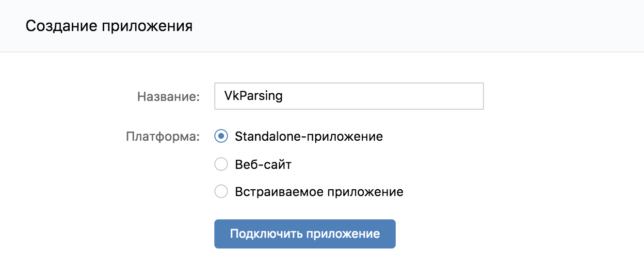Click the filled blue dot of the selected platform

point(221,137)
